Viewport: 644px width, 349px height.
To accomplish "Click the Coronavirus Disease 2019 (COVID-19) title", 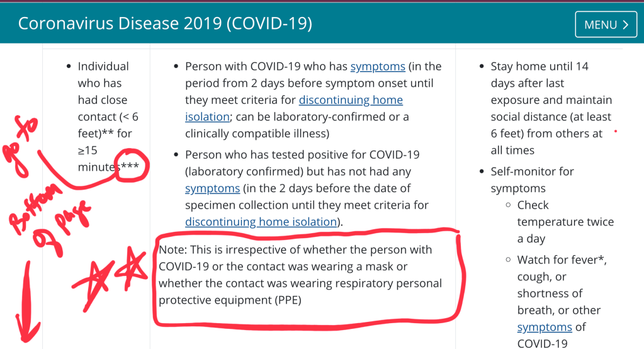I will (165, 23).
